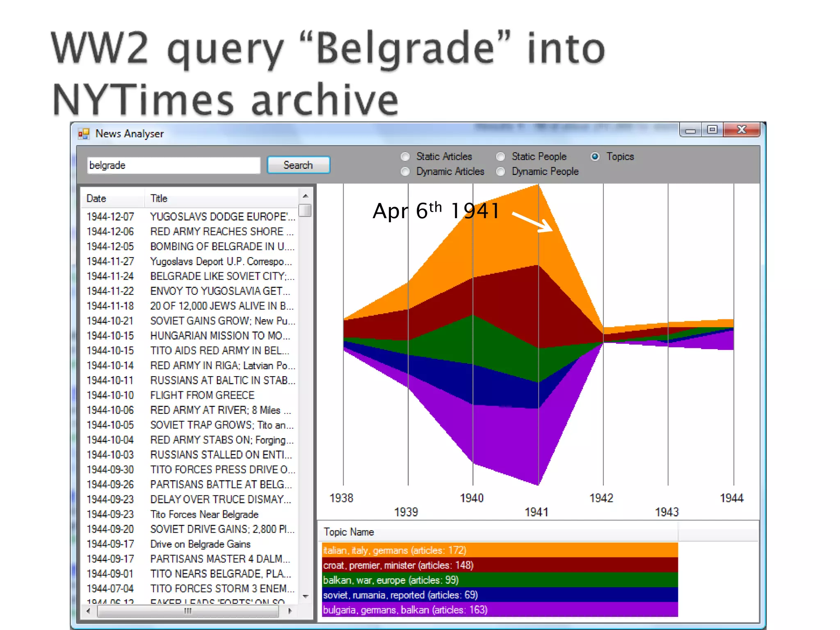Maximize the News Analyser window
840x630 pixels.
point(712,130)
